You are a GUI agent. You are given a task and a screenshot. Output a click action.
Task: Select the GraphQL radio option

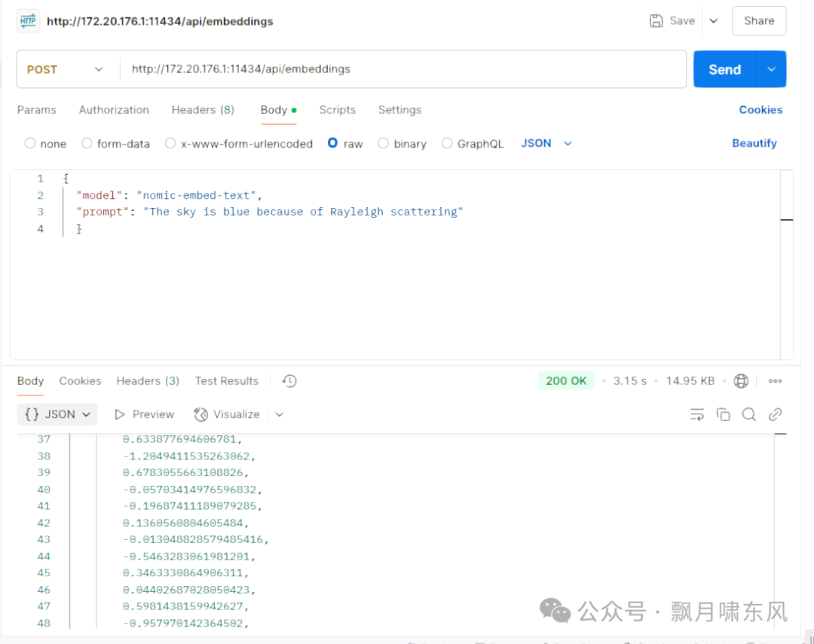(x=446, y=143)
